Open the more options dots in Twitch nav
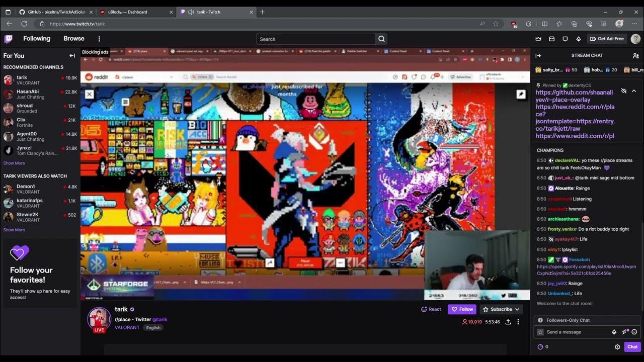Screen dimensions: 644x362 click(99, 39)
